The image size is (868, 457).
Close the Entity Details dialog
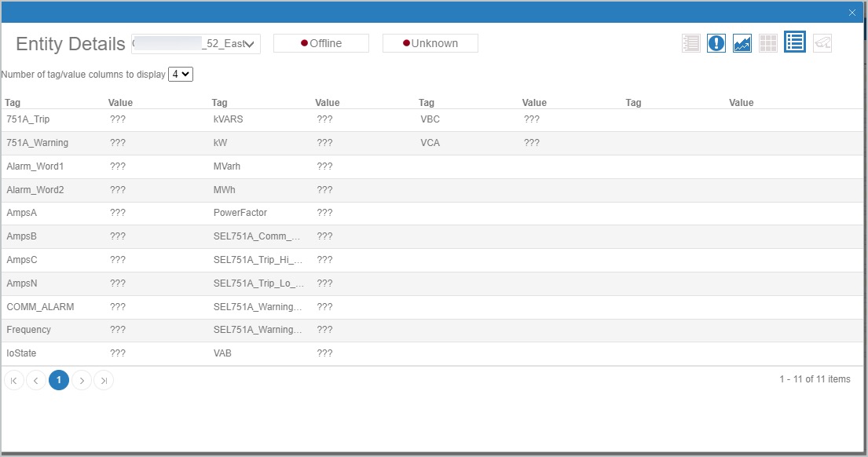pos(852,13)
